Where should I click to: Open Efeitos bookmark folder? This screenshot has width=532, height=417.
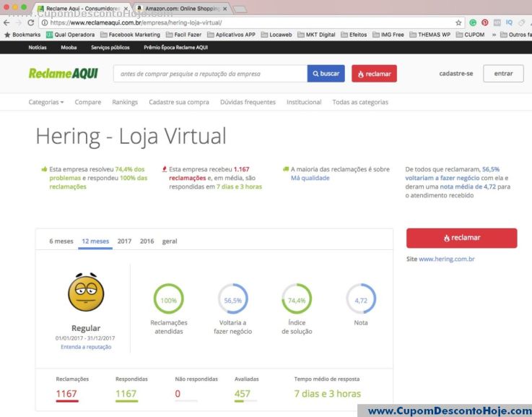pos(354,35)
